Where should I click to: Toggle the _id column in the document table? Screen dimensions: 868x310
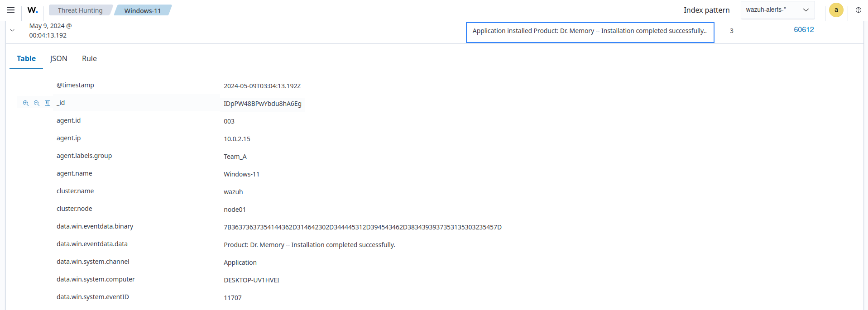pyautogui.click(x=48, y=103)
